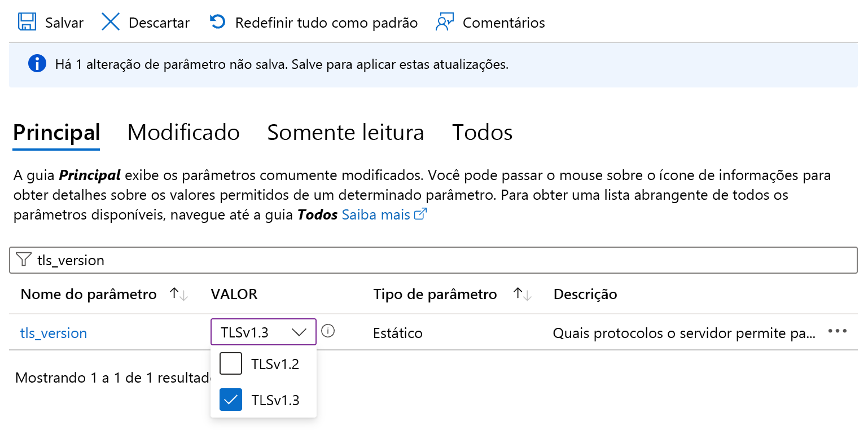
Task: Click the Comentários feedback icon
Action: 445,23
